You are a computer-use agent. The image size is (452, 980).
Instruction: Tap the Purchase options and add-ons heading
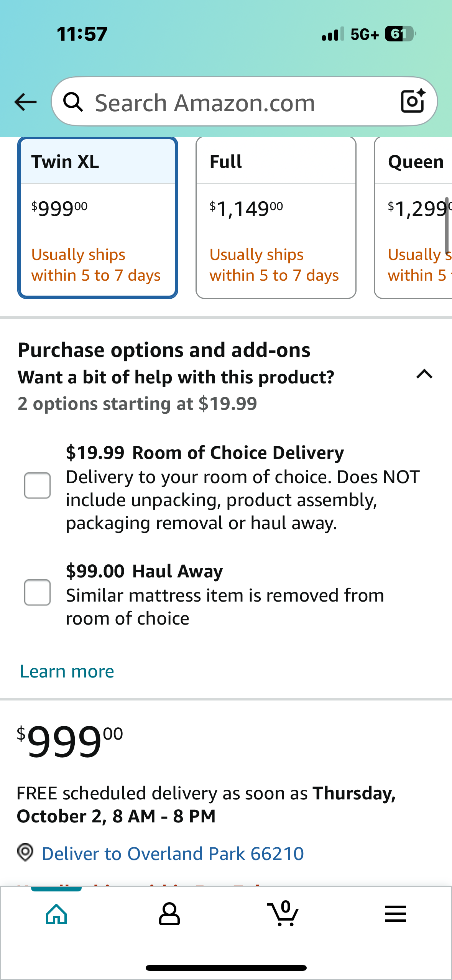164,350
